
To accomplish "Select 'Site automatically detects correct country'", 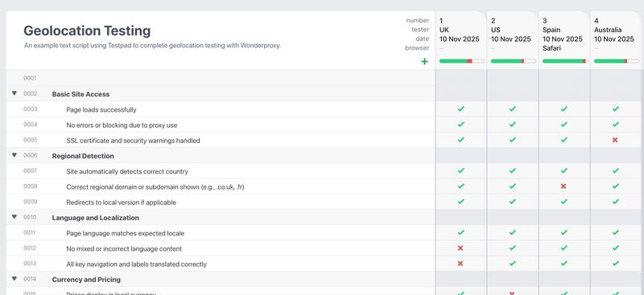I will 127,171.
